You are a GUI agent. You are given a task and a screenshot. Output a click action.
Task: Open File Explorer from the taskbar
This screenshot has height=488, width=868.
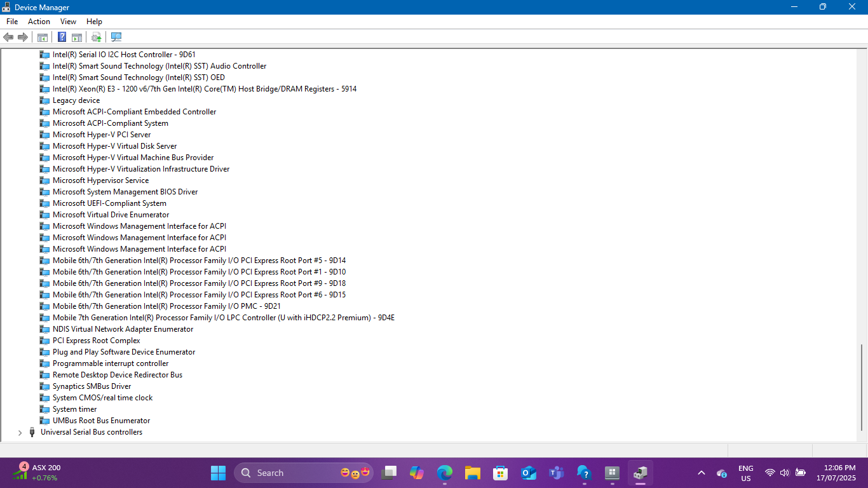point(472,473)
